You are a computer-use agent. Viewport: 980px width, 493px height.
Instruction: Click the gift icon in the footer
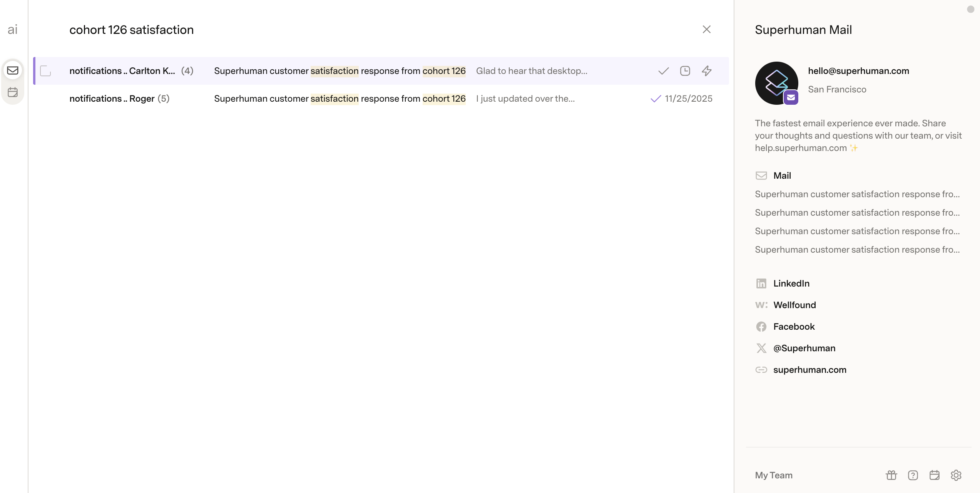click(x=891, y=475)
